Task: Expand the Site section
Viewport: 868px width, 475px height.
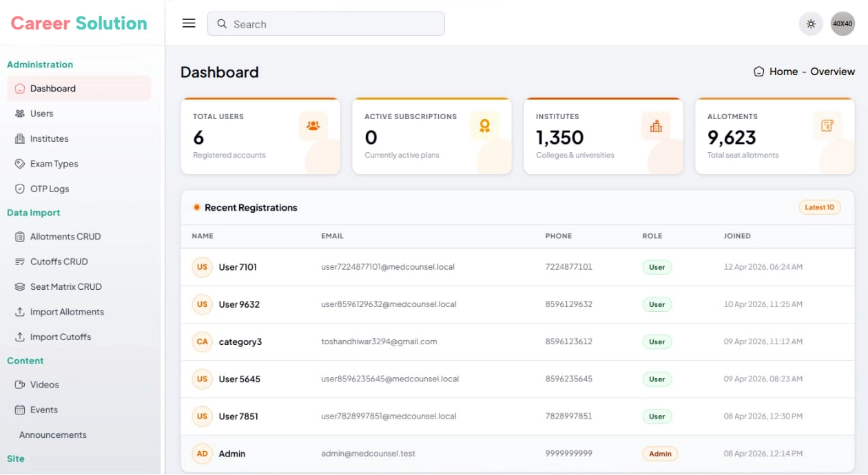Action: [16, 458]
